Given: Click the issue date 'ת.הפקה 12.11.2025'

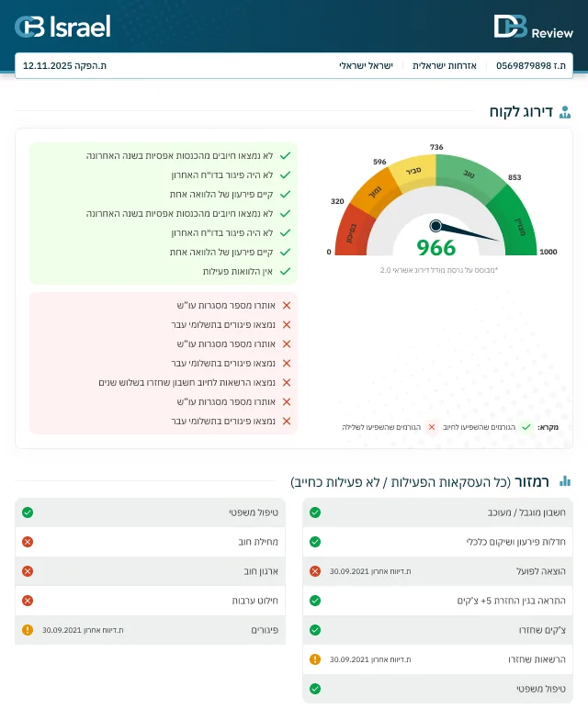Looking at the screenshot, I should coord(64,65).
